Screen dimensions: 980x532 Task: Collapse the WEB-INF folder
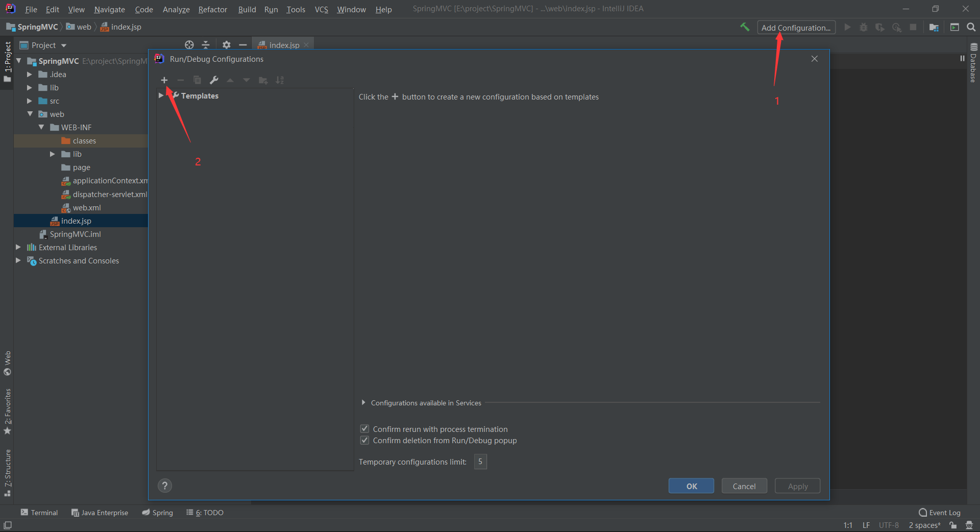[41, 127]
